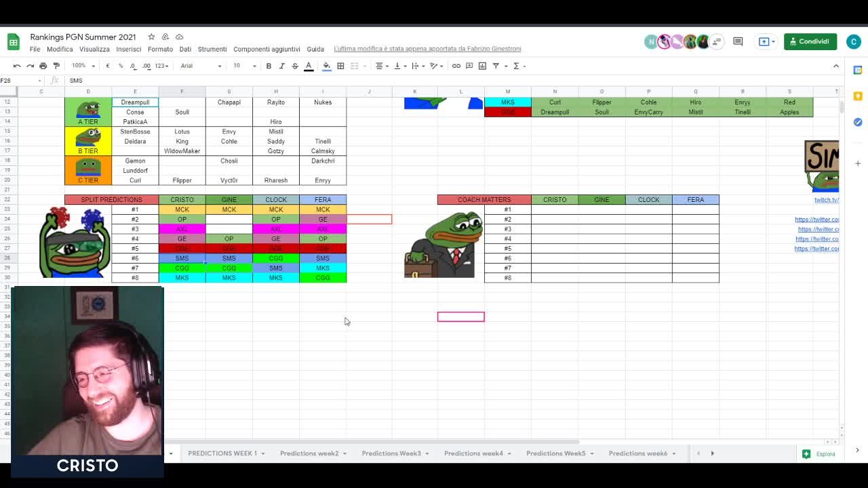Open the Google Keep side panel
The width and height of the screenshot is (868, 488).
point(858,96)
